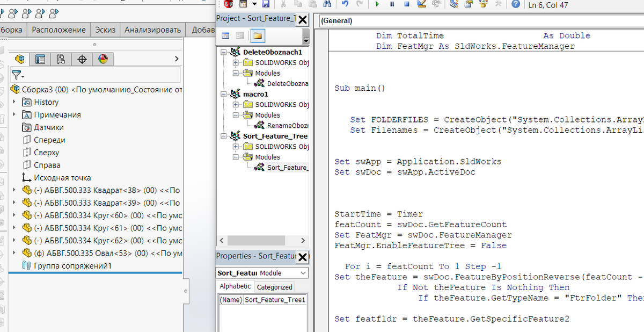
Task: Collapse the DeleteOboznach1 project node
Action: [x=224, y=52]
